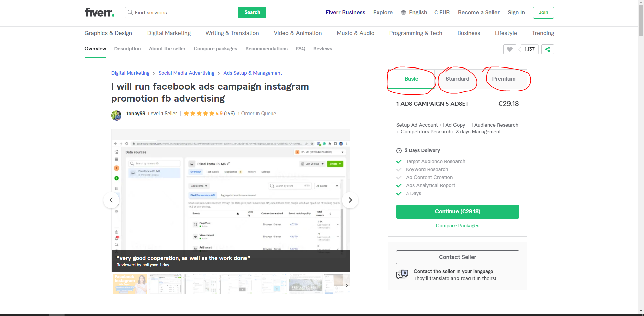644x316 pixels.
Task: Click the Compare Packages link
Action: [458, 226]
